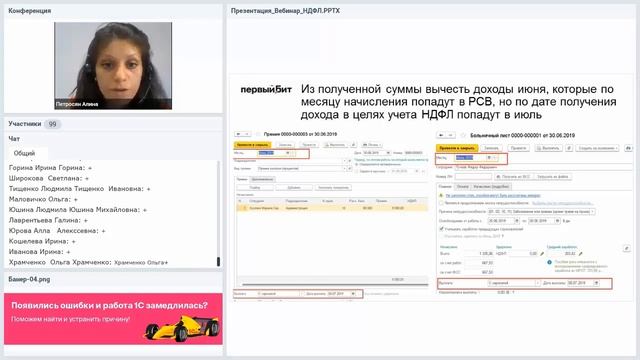The width and height of the screenshot is (640, 360).
Task: Open Месяц dropdown in Больничный лист window
Action: tap(489, 158)
